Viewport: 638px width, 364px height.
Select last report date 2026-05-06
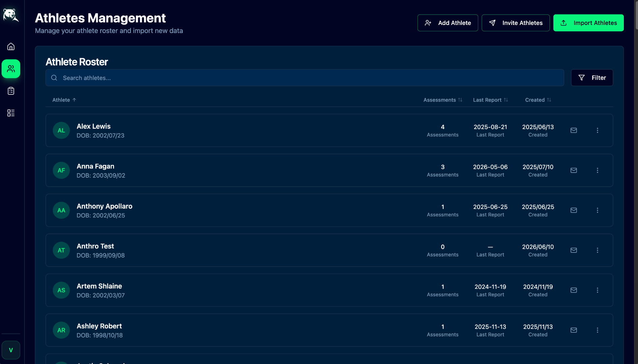click(x=490, y=167)
